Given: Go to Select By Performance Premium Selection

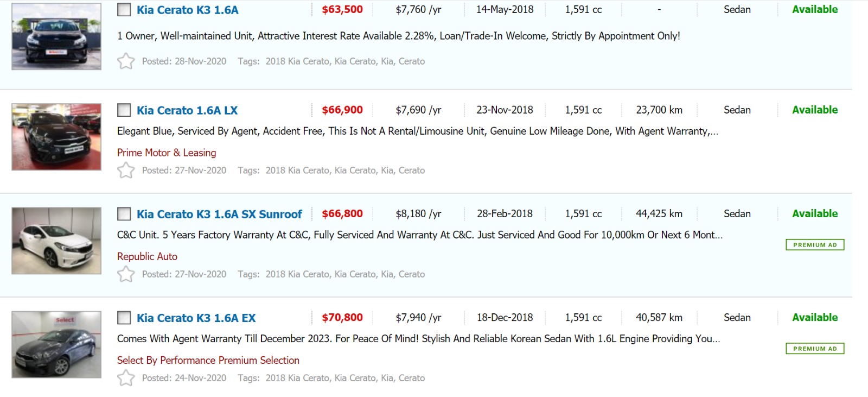Looking at the screenshot, I should pos(208,360).
